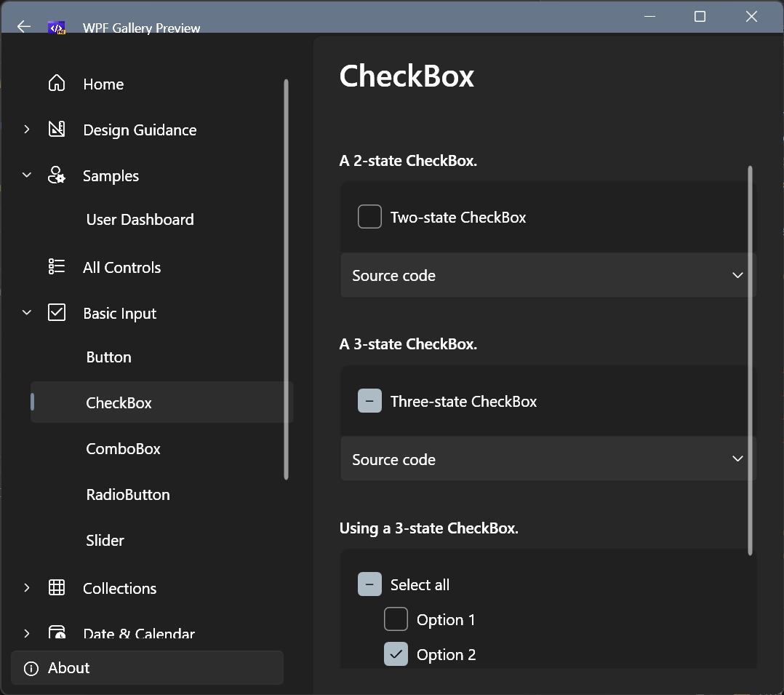
Task: Minimize the WPF Gallery window
Action: 649,17
